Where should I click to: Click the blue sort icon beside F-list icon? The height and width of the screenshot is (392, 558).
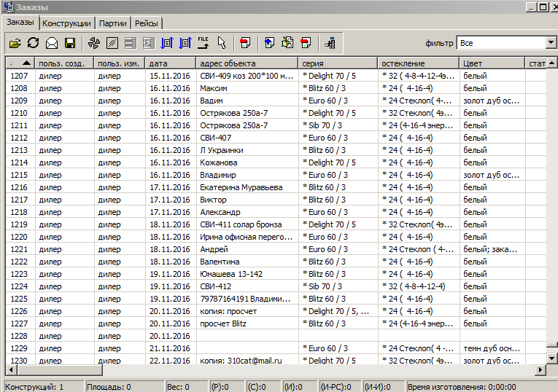[167, 43]
